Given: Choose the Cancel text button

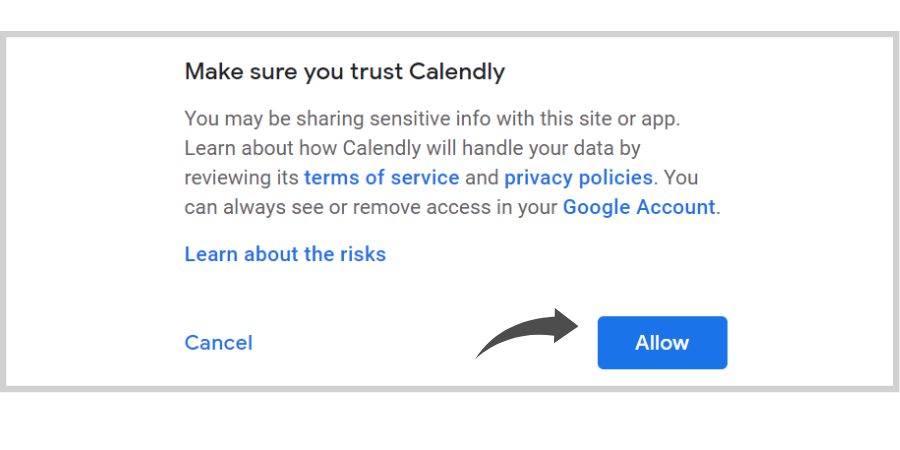Looking at the screenshot, I should click(x=218, y=343).
